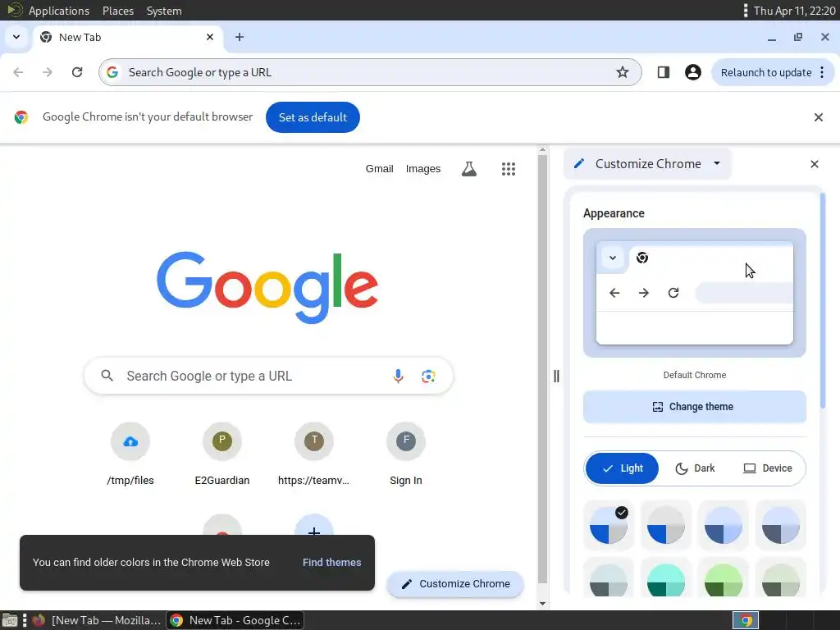
Task: Switch to Google Chrome taskbar window
Action: [x=235, y=620]
